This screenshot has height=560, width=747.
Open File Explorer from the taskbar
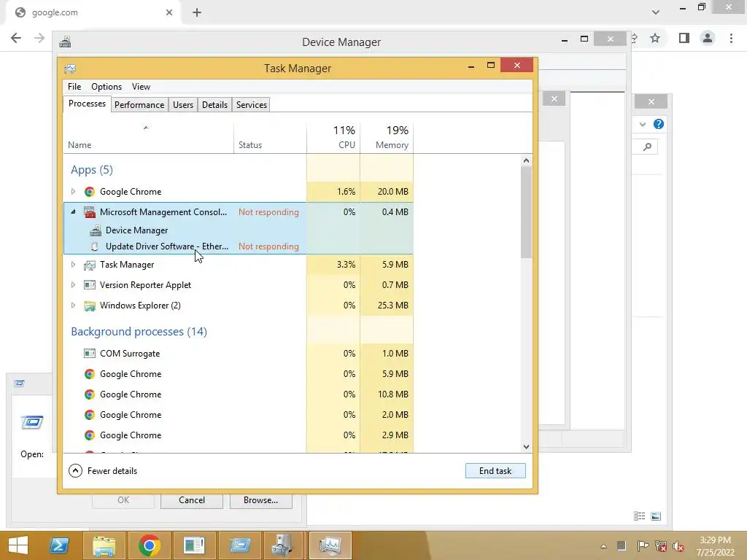pyautogui.click(x=104, y=545)
